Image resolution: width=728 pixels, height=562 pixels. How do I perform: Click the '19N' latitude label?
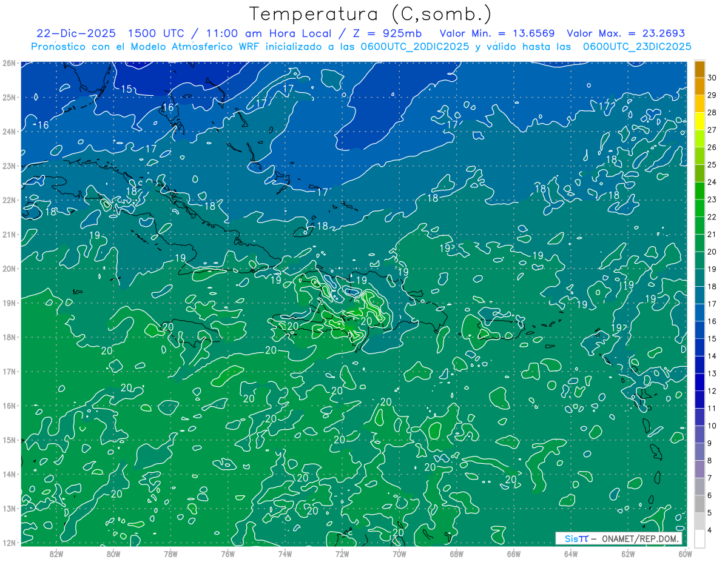click(x=8, y=303)
